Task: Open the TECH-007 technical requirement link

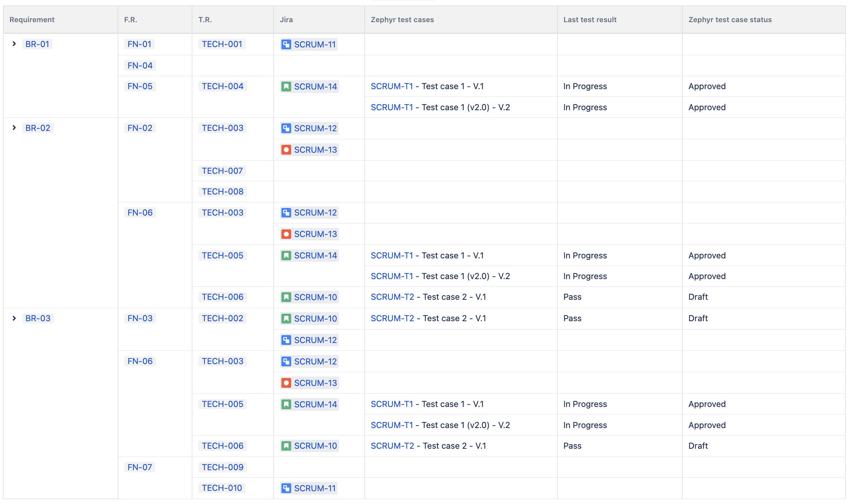Action: [222, 171]
